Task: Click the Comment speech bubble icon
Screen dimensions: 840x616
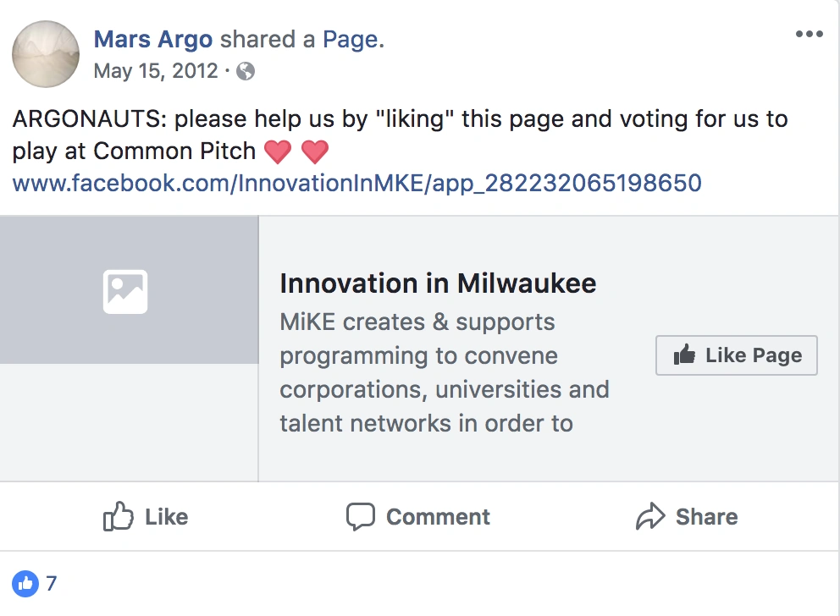Action: point(361,517)
